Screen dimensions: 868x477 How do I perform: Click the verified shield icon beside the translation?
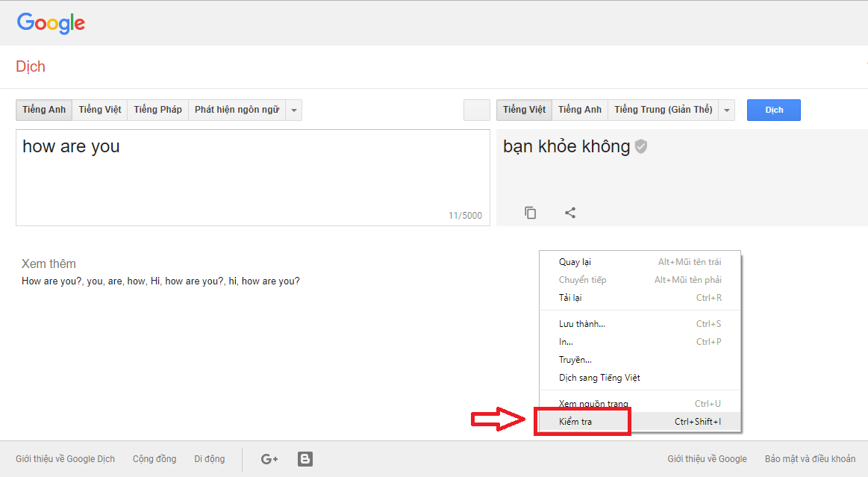click(640, 147)
